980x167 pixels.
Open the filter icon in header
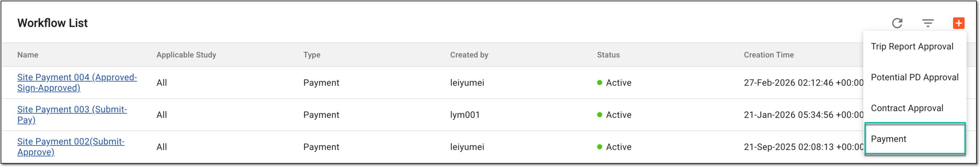(928, 23)
